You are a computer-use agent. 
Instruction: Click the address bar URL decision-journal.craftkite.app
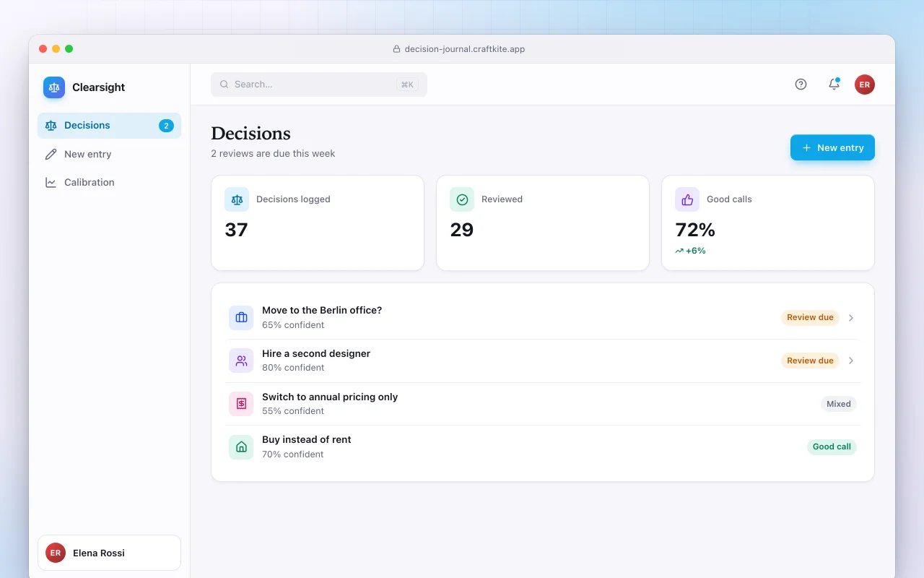(x=465, y=49)
